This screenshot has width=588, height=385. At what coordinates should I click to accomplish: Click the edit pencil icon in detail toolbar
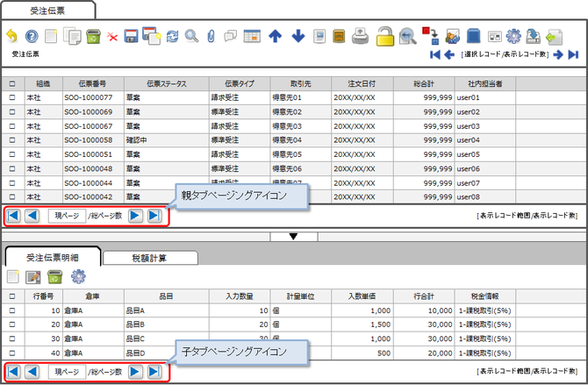coord(33,277)
